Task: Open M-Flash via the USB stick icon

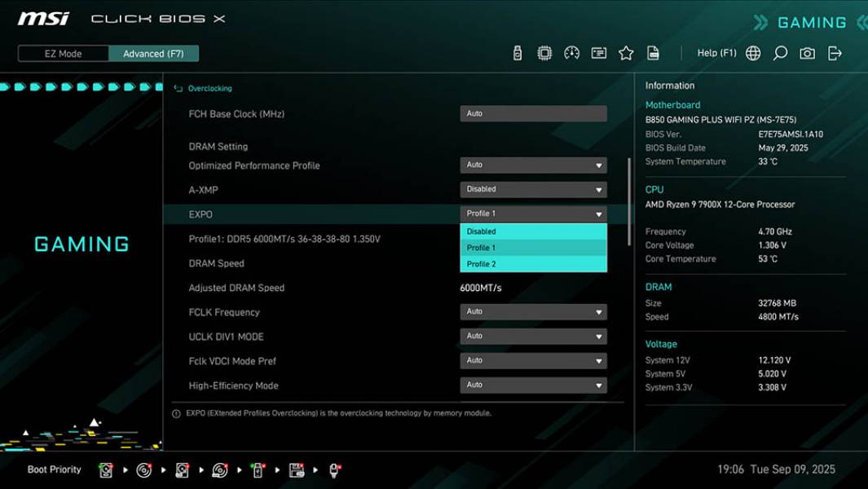Action: pos(518,52)
